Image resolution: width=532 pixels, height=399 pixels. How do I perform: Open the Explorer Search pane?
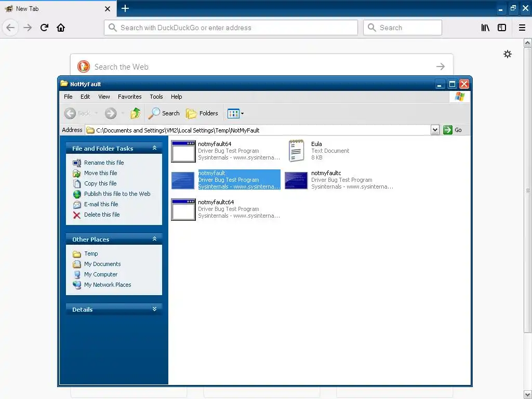tap(164, 113)
